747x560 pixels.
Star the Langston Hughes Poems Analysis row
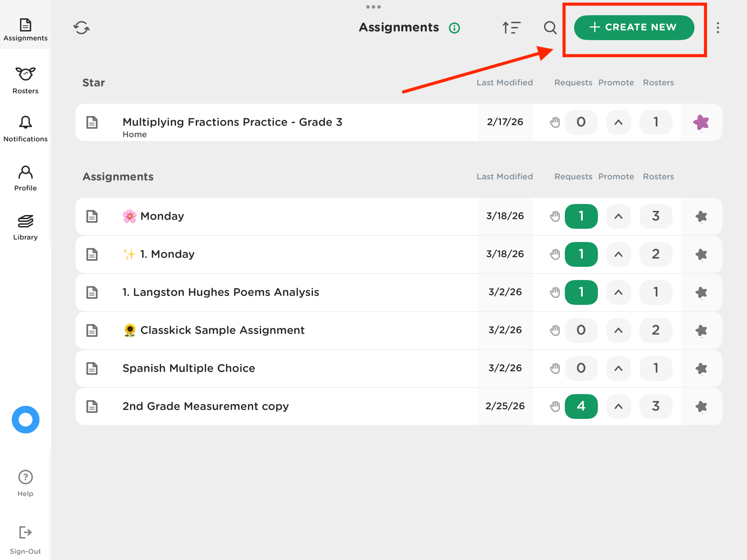tap(701, 292)
